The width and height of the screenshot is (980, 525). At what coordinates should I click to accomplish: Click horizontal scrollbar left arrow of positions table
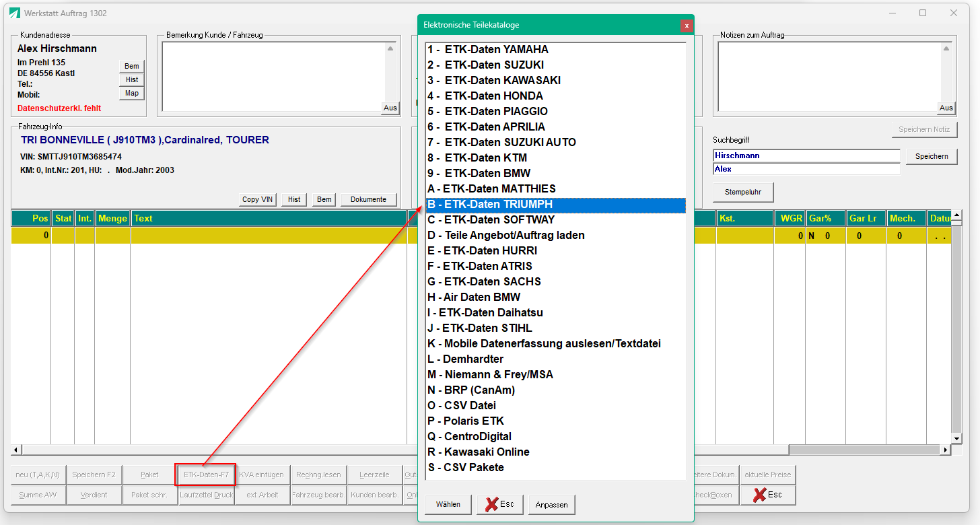pos(17,450)
